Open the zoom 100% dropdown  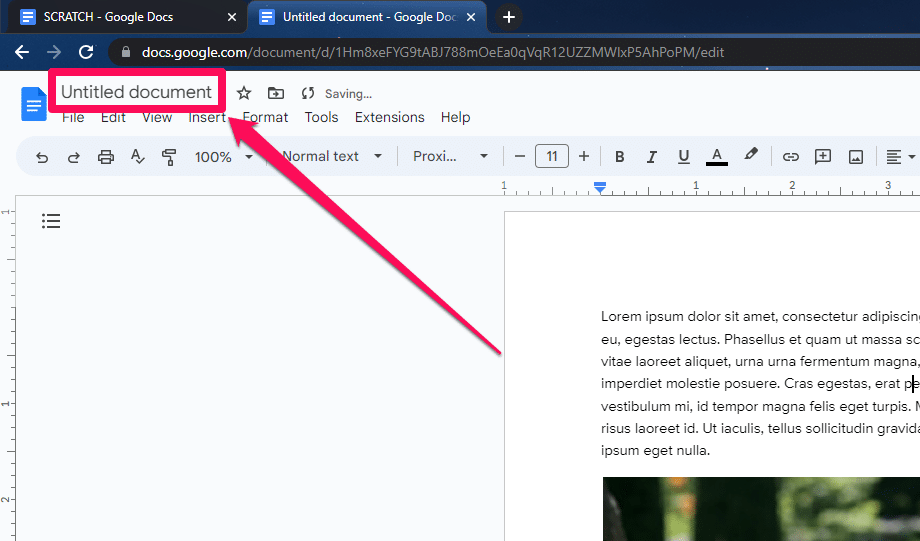coord(224,157)
